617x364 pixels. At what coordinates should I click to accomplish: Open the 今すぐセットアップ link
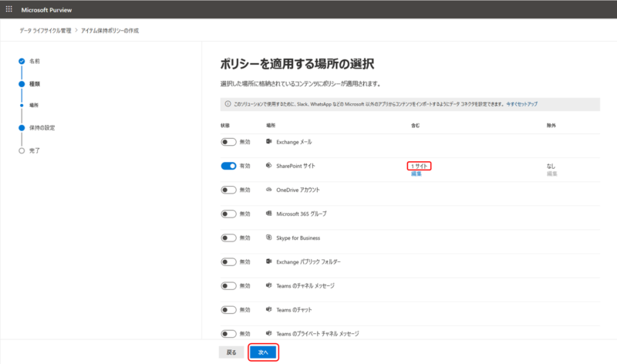pyautogui.click(x=521, y=103)
